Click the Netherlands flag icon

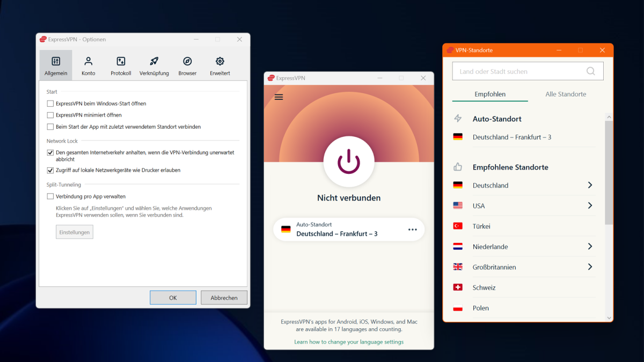click(x=458, y=246)
